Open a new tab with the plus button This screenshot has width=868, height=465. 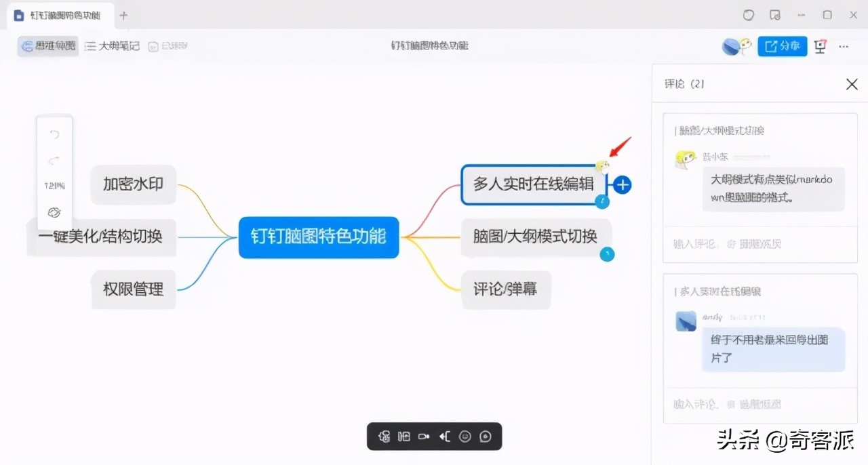click(123, 15)
